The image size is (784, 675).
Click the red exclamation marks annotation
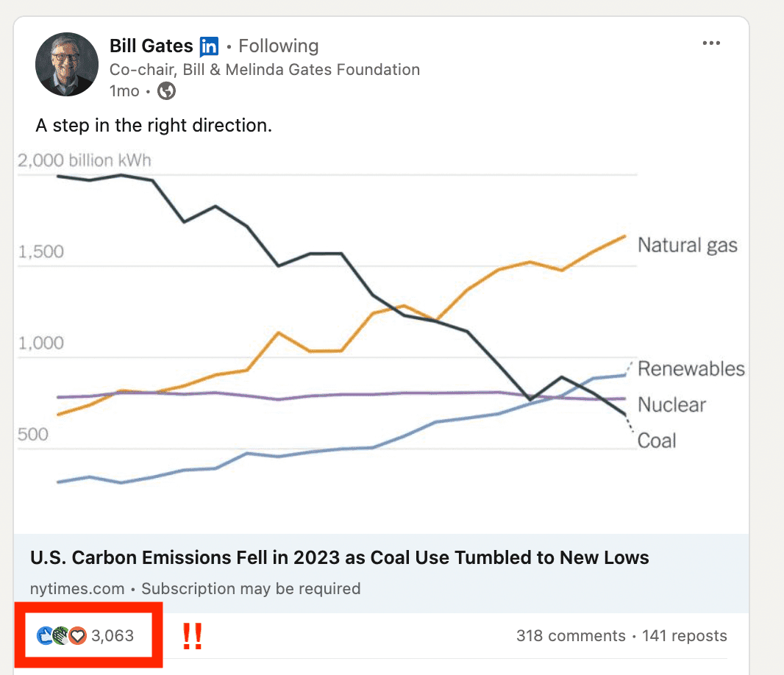pyautogui.click(x=191, y=637)
